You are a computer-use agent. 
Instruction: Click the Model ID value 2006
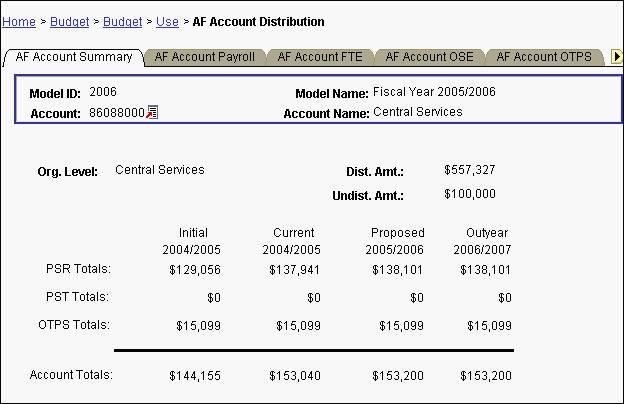coord(103,92)
